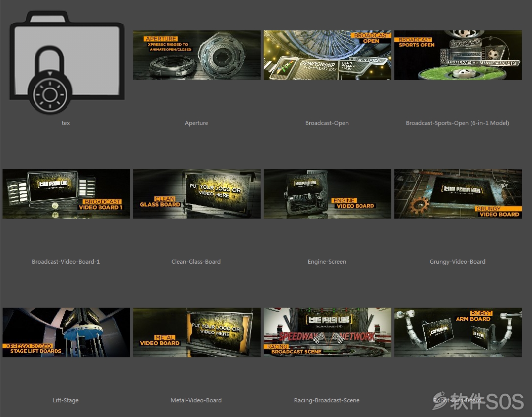The width and height of the screenshot is (532, 417).
Task: Click the 'Clean-Glass-Board' name label
Action: tap(196, 262)
